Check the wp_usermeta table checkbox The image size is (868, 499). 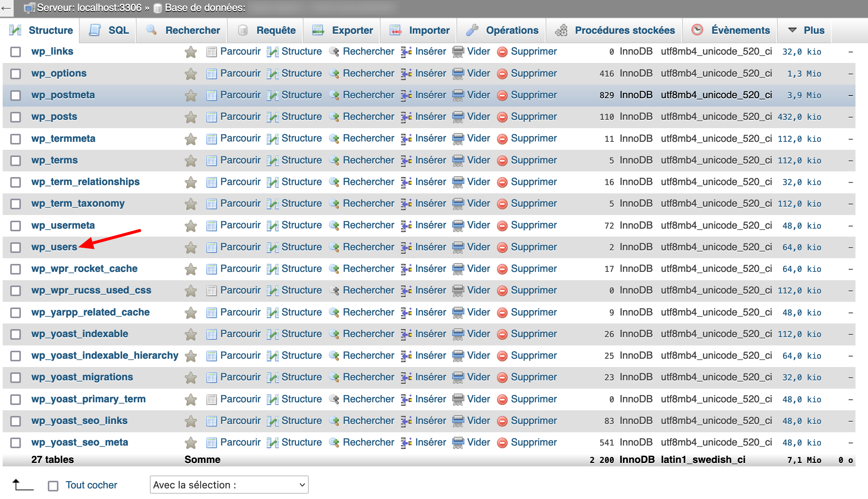click(x=16, y=226)
